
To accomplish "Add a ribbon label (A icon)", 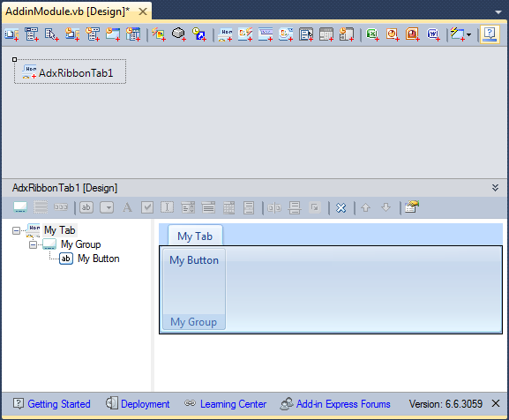I will 127,207.
